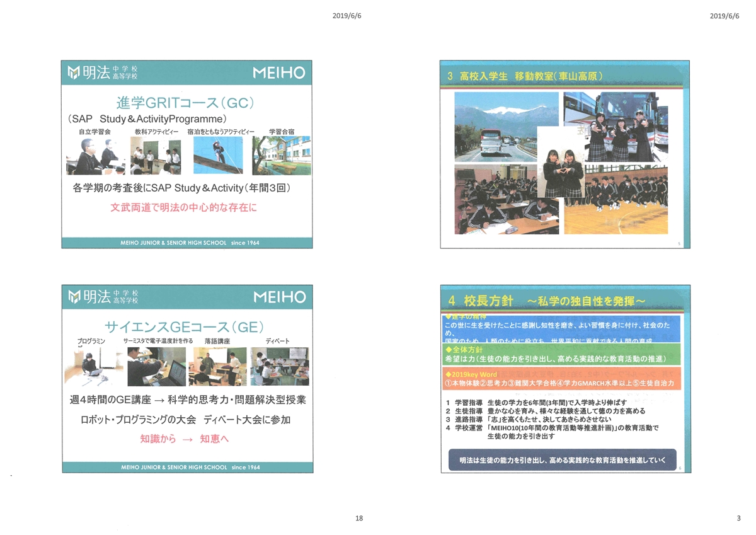Click the green ◆全体方針 box
The height and width of the screenshot is (535, 756).
(561, 354)
